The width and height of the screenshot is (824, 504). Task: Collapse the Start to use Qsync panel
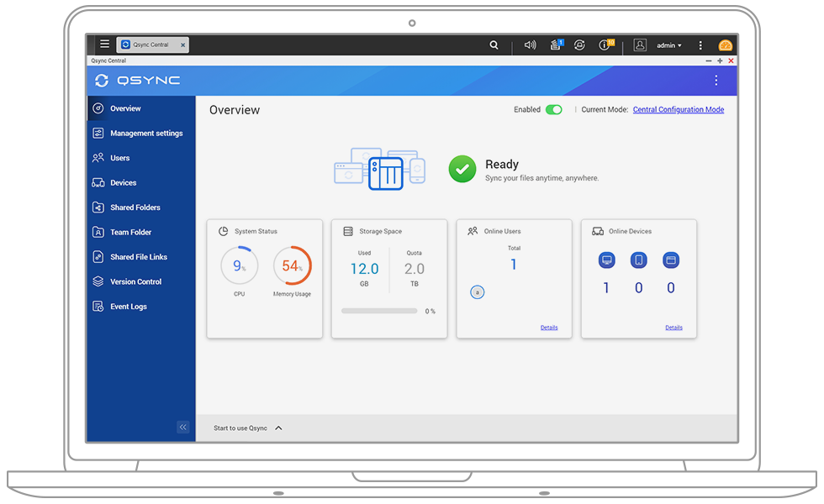pyautogui.click(x=277, y=428)
